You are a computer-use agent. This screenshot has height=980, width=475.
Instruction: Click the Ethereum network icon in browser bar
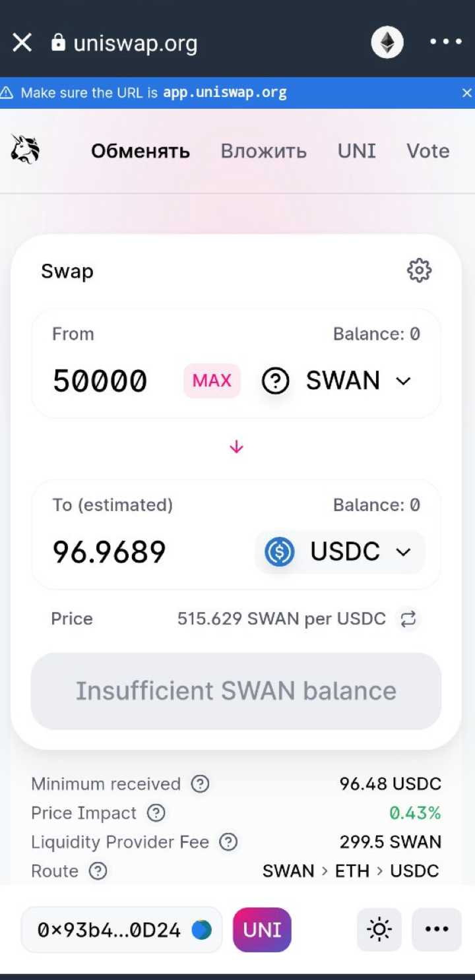tap(387, 43)
